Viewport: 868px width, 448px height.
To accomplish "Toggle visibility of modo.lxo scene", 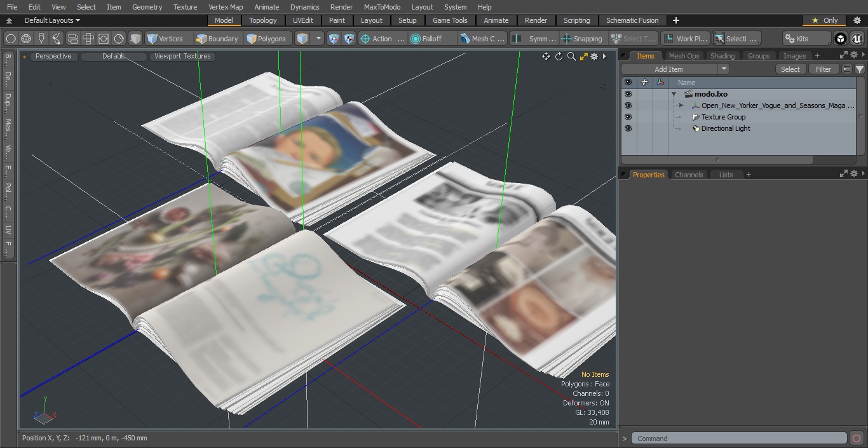I will pos(628,94).
